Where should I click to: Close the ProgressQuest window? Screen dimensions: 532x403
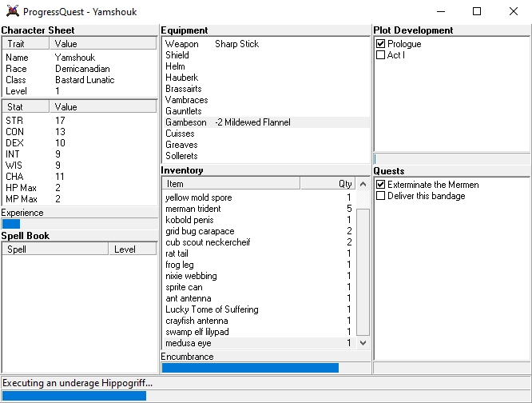514,11
